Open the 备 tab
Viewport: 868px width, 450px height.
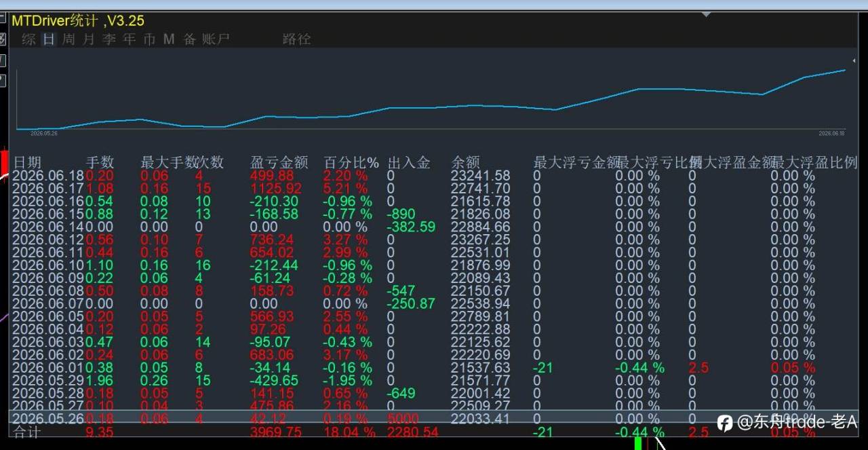[190, 39]
